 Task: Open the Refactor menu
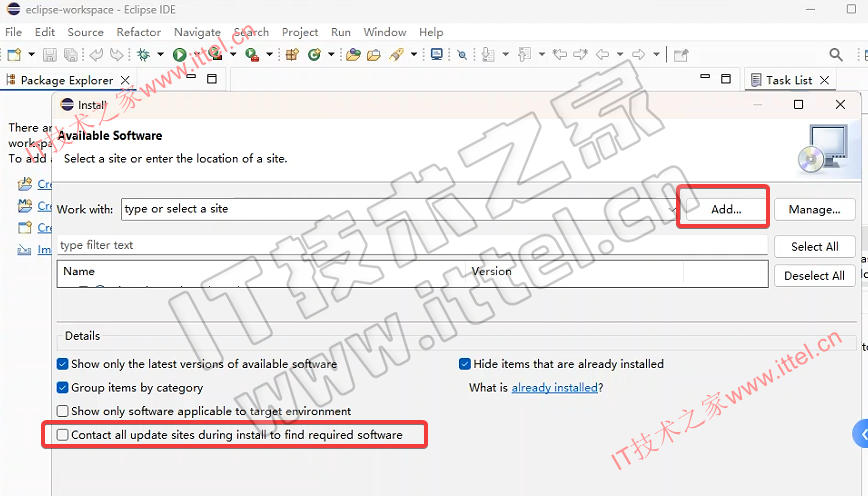click(138, 32)
